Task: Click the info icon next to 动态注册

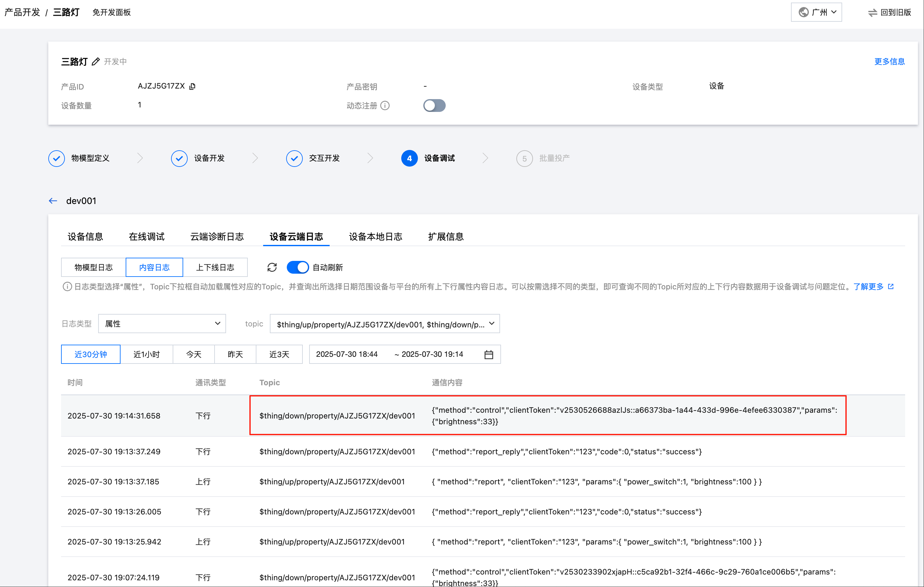Action: [x=385, y=106]
